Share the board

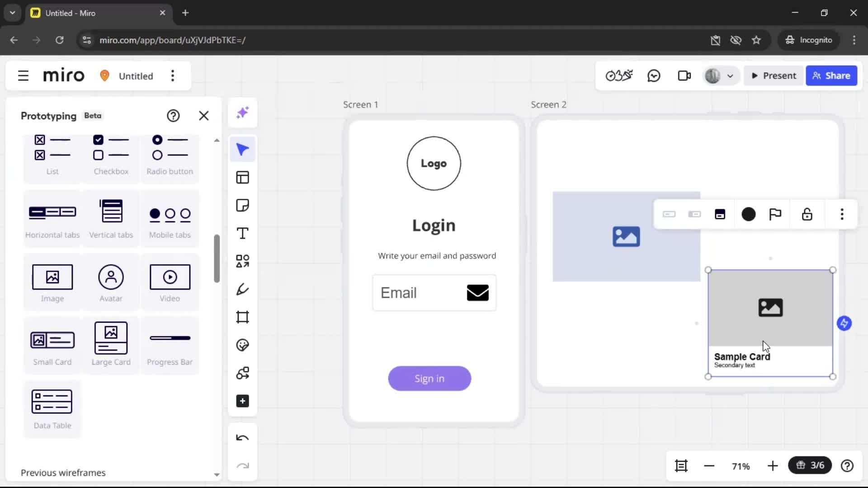point(831,76)
